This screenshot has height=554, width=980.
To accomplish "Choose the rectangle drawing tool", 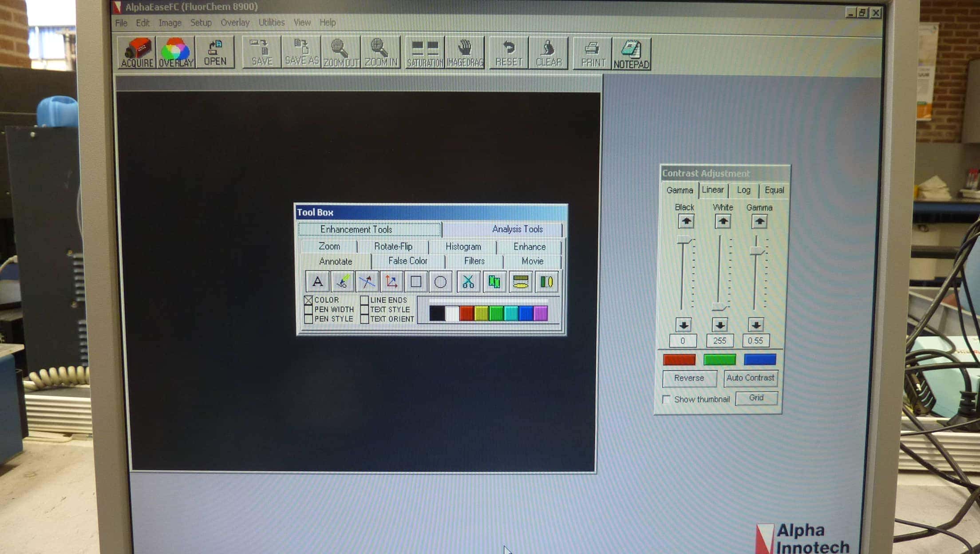I will coord(416,282).
